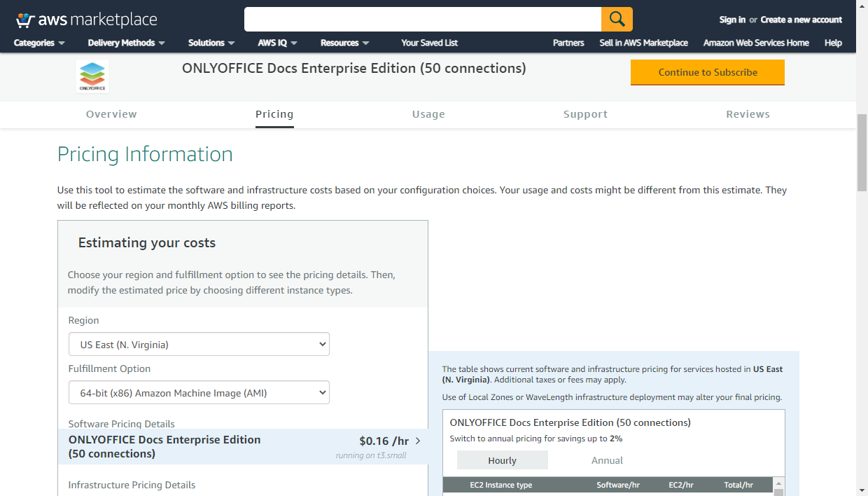Click the Sign in link

[731, 20]
